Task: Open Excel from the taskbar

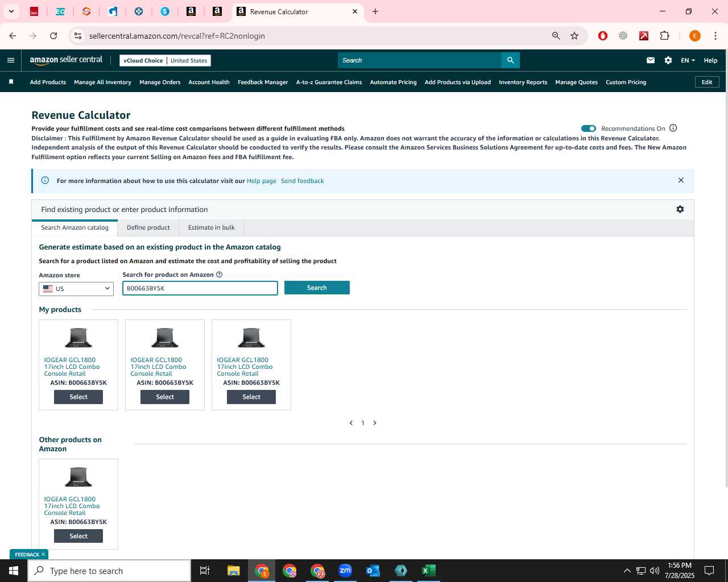Action: pos(429,571)
